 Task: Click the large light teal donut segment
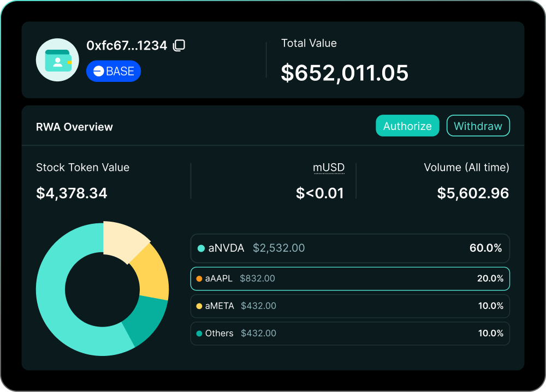coord(52,306)
